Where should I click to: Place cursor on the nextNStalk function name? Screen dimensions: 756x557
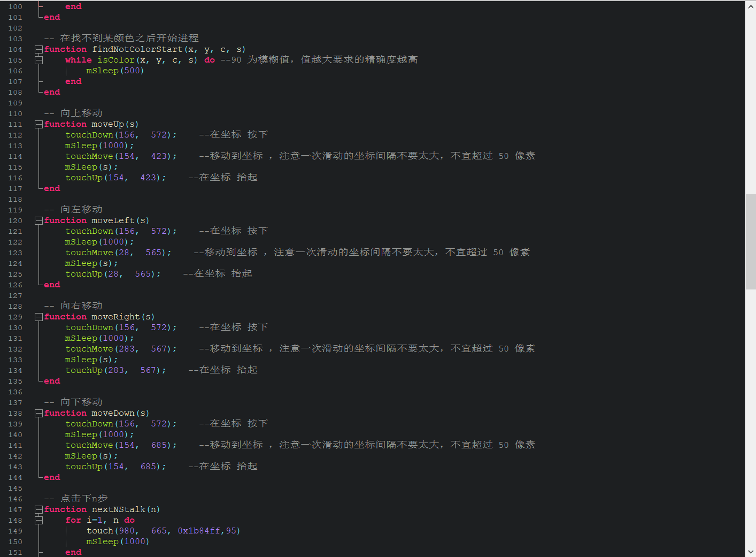point(118,509)
